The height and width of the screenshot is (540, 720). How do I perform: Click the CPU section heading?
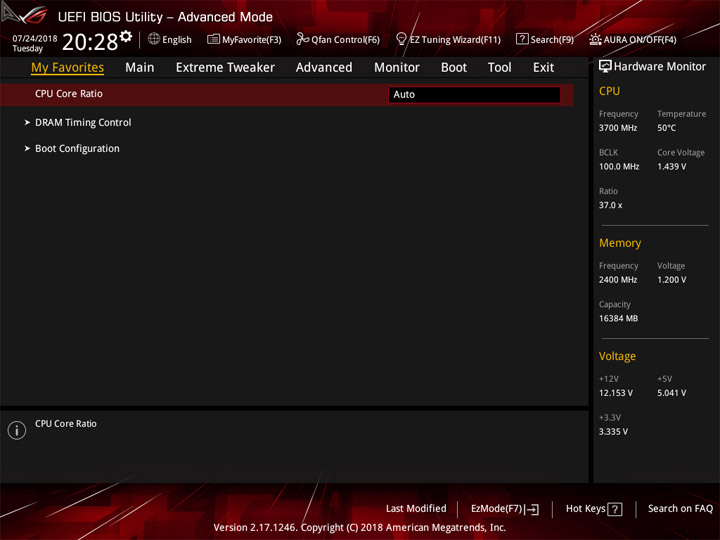[x=609, y=91]
